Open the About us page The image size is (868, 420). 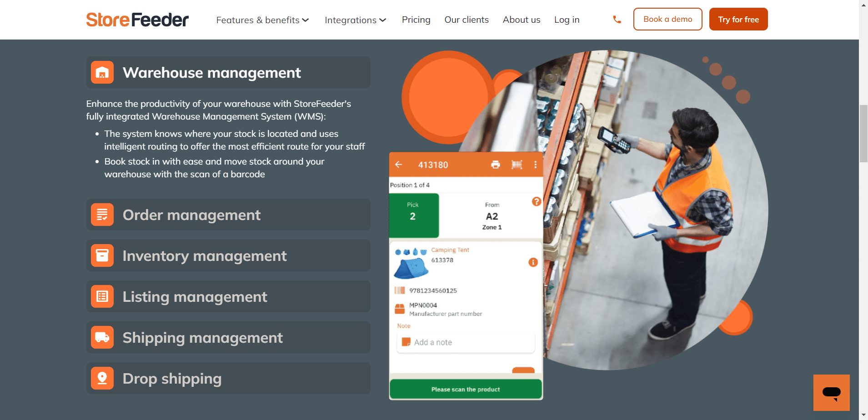coord(522,20)
